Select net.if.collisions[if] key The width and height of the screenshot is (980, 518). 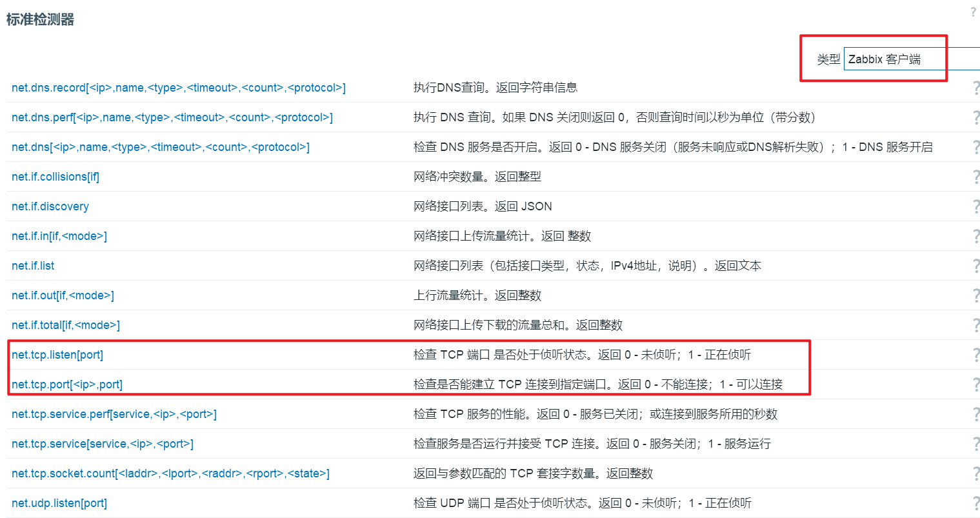tap(55, 177)
